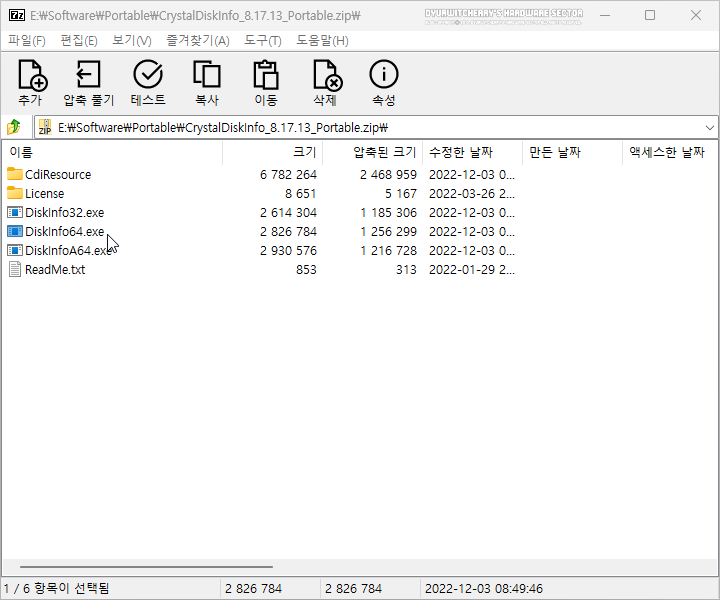Click size value 2 614 304
720x600 pixels.
(288, 213)
